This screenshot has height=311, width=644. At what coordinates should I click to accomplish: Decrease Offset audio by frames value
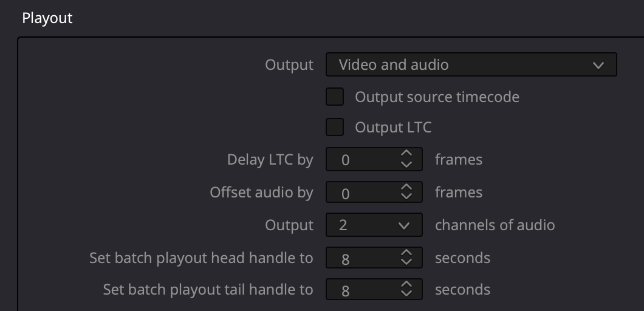click(406, 197)
